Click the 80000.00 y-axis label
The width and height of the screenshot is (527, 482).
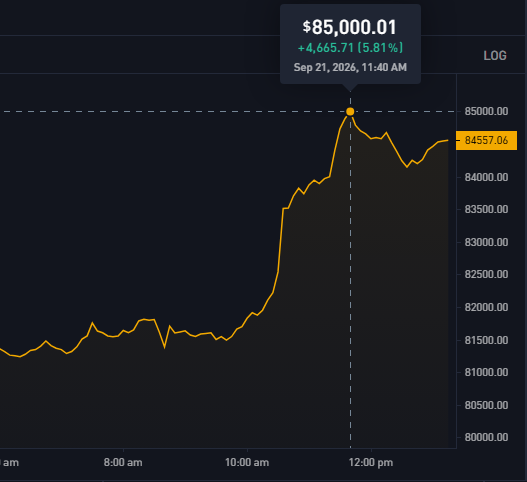(x=486, y=437)
